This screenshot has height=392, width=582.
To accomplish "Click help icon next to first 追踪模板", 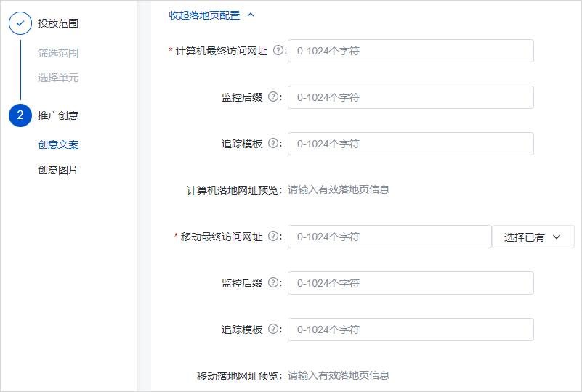I will 273,144.
